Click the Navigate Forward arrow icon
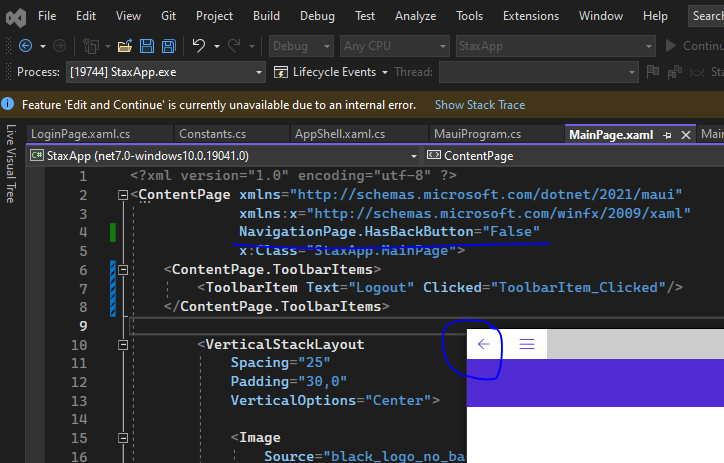 point(60,46)
